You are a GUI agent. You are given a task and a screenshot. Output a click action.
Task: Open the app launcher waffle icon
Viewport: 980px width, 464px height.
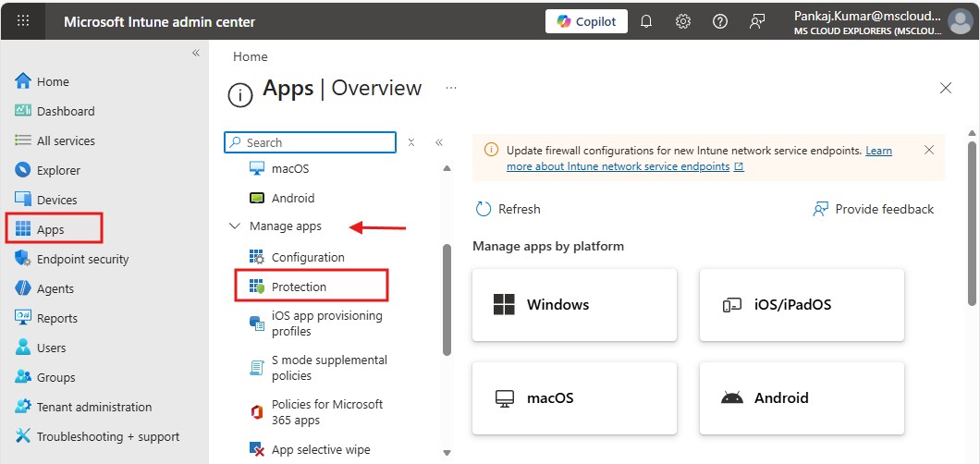23,20
